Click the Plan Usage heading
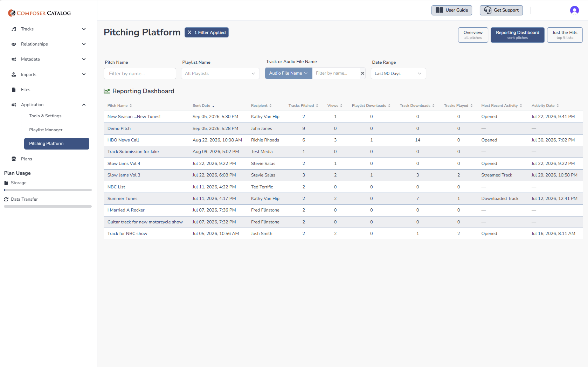This screenshot has width=588, height=367. pyautogui.click(x=18, y=173)
